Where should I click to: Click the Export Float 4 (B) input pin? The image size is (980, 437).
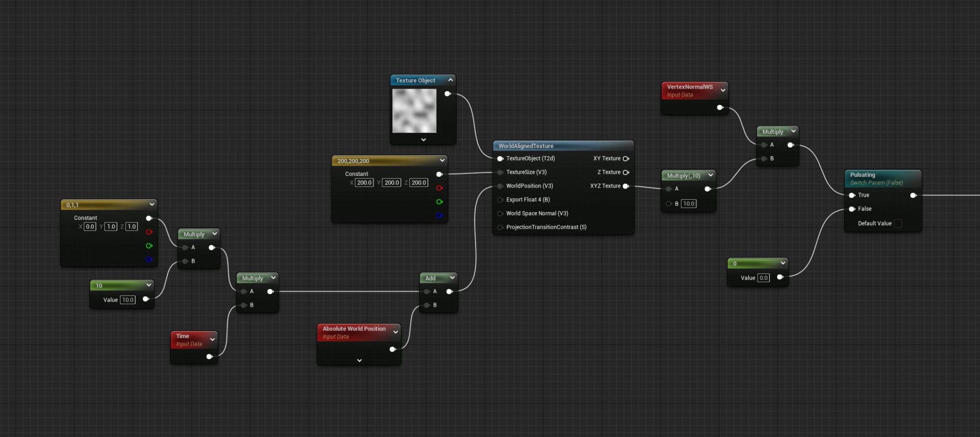pyautogui.click(x=500, y=200)
